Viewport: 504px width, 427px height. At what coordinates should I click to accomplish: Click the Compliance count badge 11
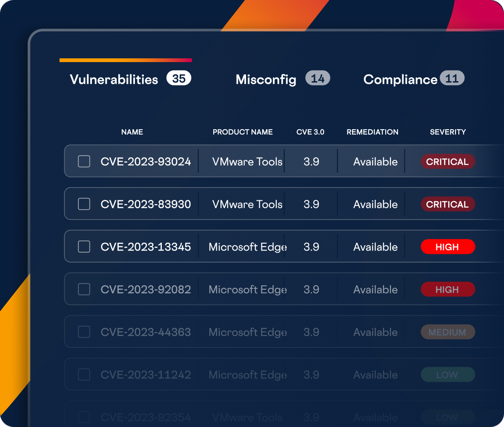coord(452,79)
